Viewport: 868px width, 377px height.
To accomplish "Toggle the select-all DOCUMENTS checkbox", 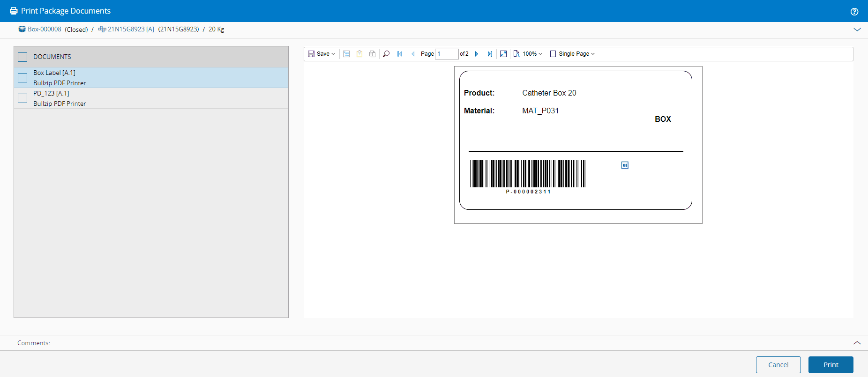I will click(22, 57).
